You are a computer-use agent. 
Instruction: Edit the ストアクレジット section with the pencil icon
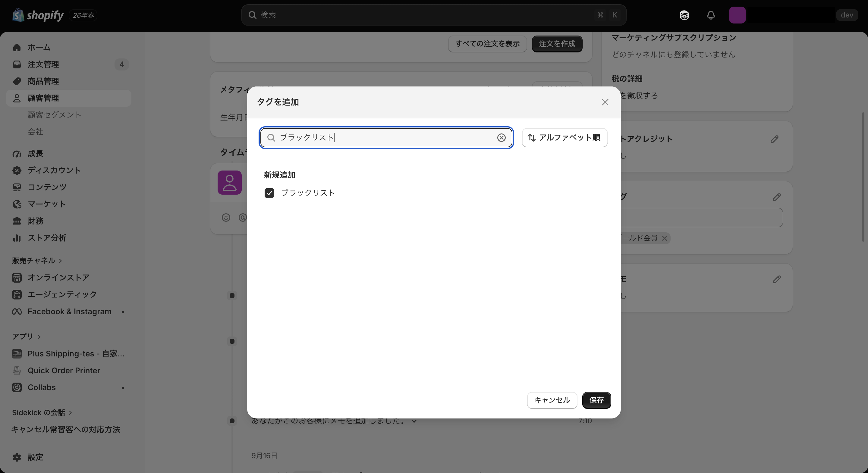point(774,139)
